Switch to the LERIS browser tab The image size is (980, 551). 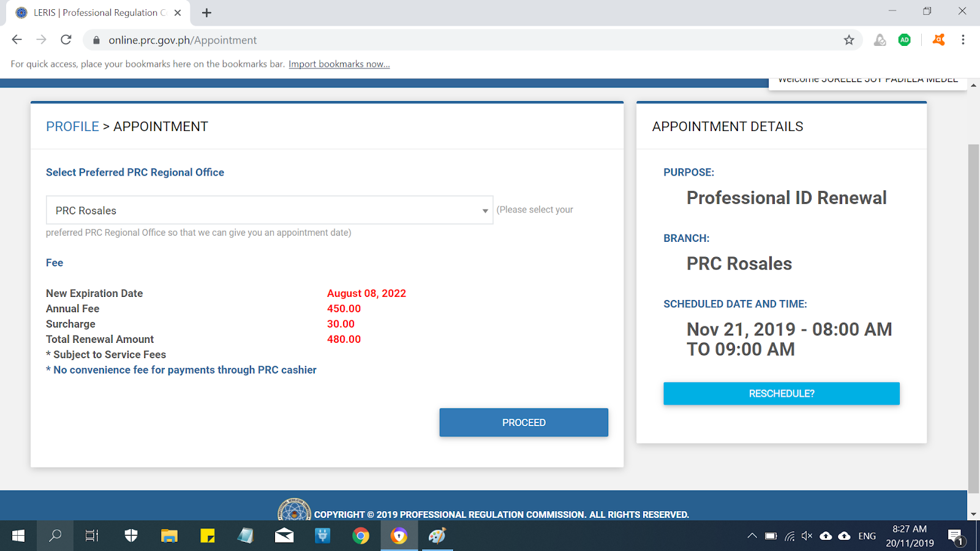click(x=98, y=12)
